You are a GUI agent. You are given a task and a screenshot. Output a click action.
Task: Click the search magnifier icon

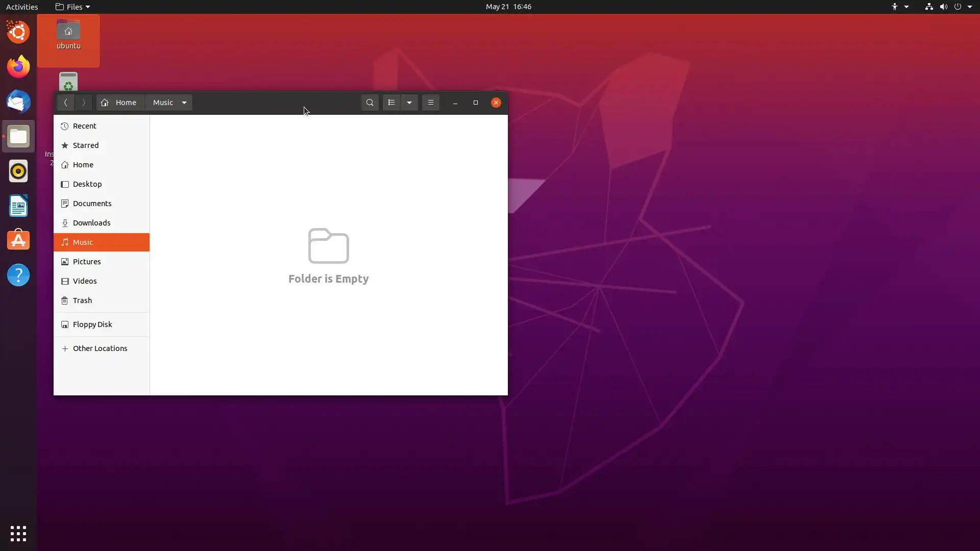(x=370, y=103)
